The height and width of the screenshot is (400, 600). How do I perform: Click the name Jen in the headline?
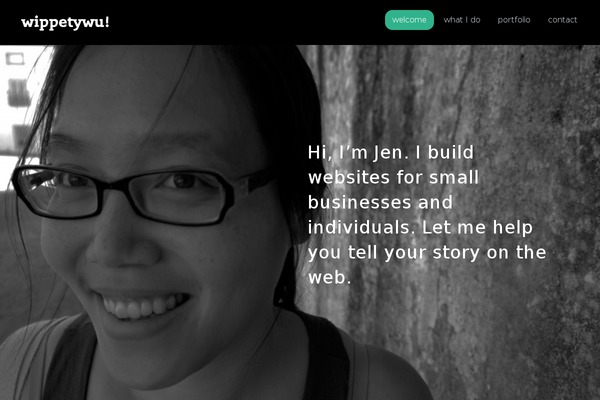tap(388, 152)
